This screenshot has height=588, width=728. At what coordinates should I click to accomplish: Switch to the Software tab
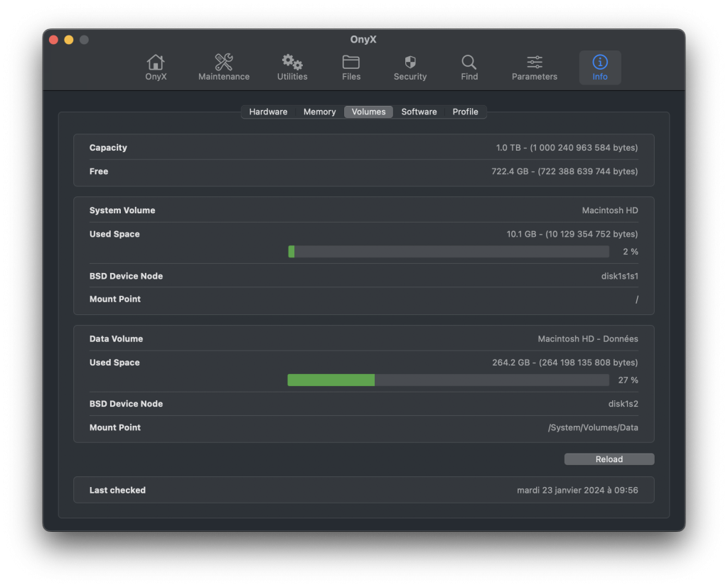tap(419, 112)
